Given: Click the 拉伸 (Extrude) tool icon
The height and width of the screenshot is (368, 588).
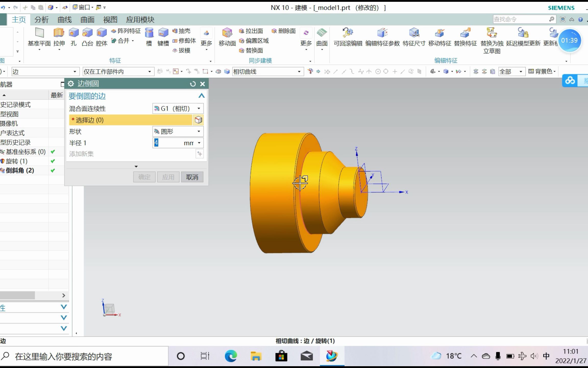Looking at the screenshot, I should (x=59, y=33).
